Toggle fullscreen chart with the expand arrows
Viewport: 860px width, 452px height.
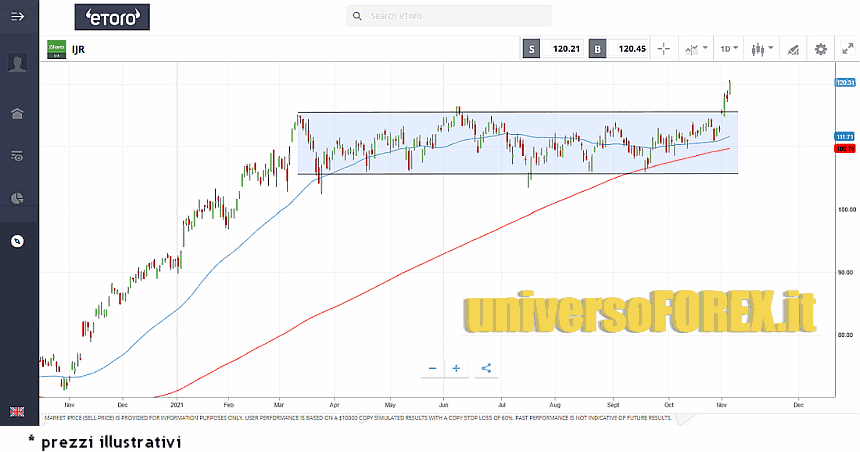[847, 48]
